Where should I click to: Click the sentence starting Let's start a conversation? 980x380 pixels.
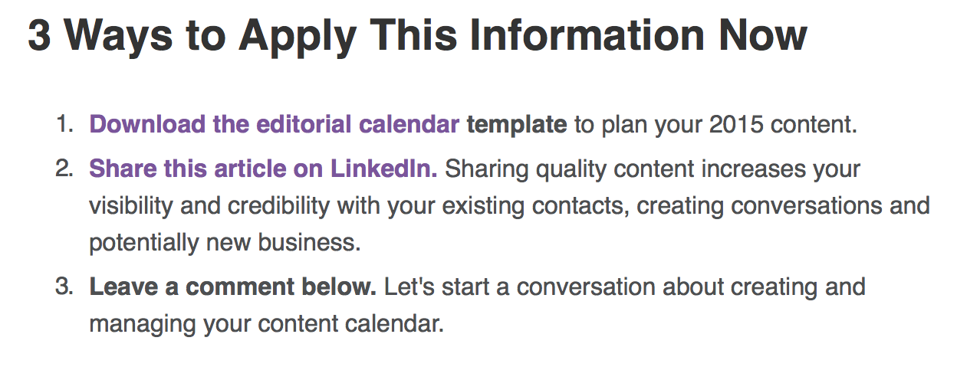(x=624, y=287)
